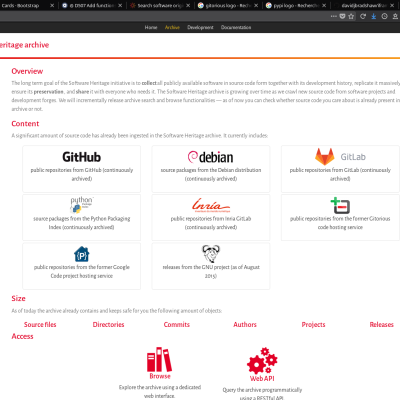Viewport: 400px width, 400px height.
Task: Click the Gitorious logo icon
Action: point(340,205)
